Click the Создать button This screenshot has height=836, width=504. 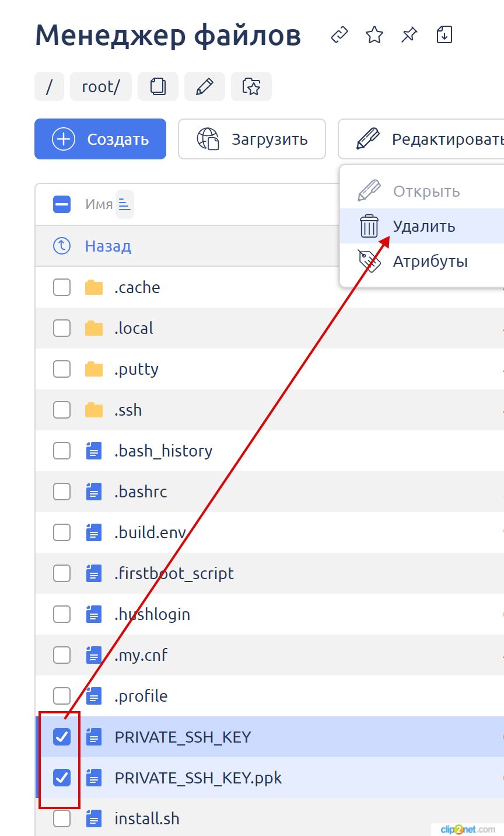(100, 140)
